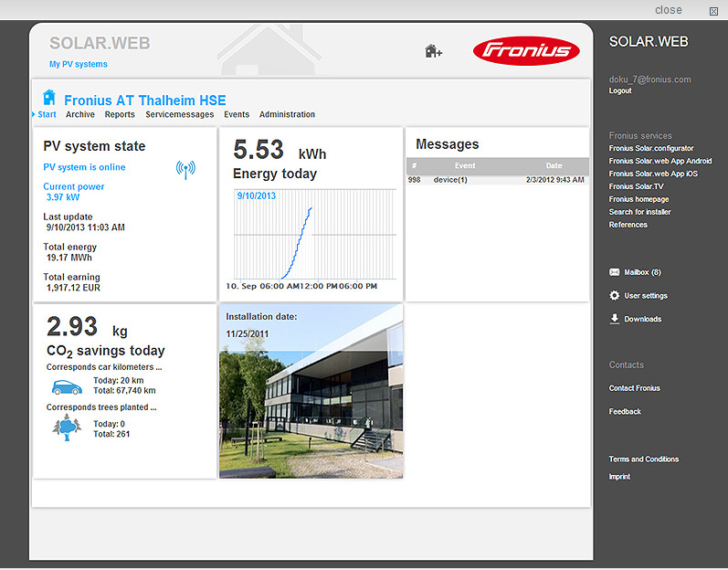Click the Date column header
Image resolution: width=728 pixels, height=570 pixels.
pyautogui.click(x=554, y=165)
